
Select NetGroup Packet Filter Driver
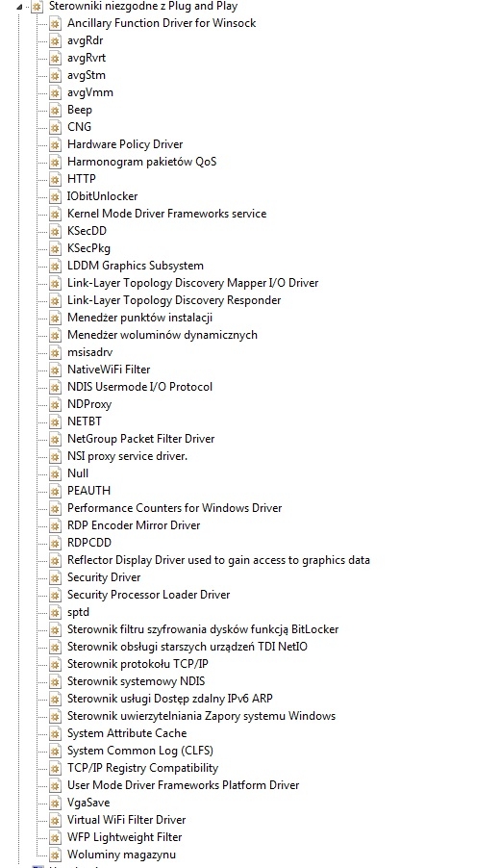click(141, 439)
